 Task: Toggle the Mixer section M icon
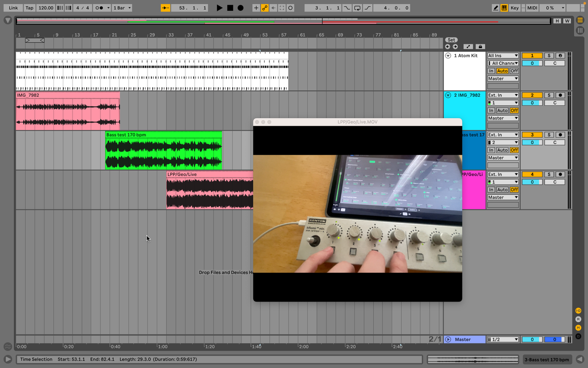tap(578, 327)
